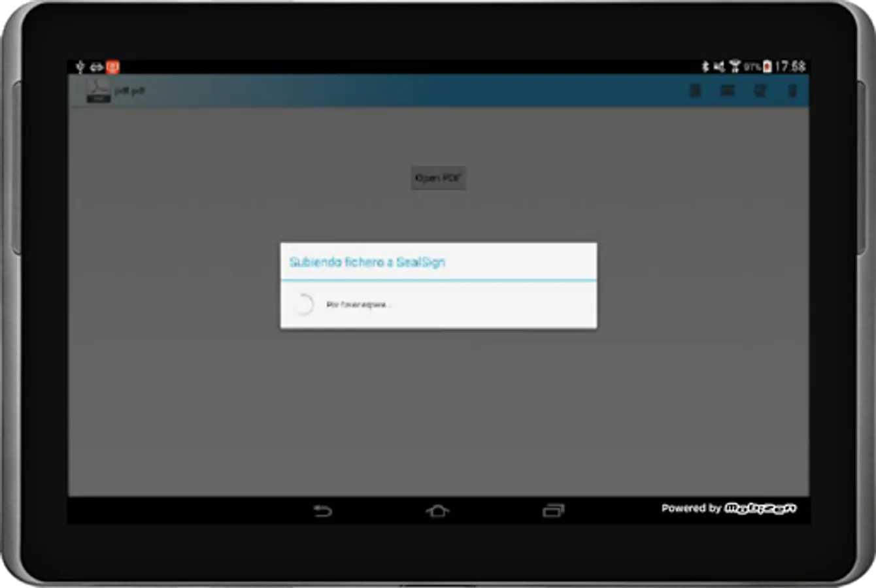The image size is (876, 588).
Task: Tap the Recent apps navigation button
Action: point(553,510)
